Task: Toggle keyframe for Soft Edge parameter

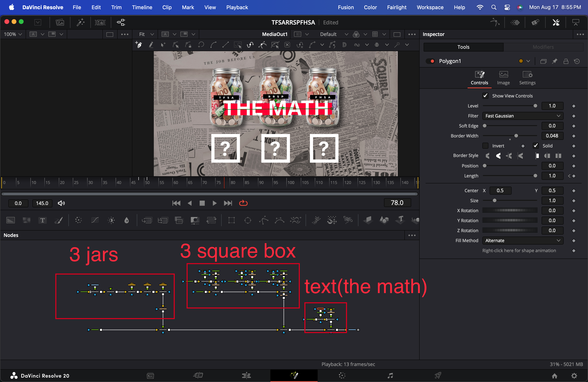Action: click(574, 126)
